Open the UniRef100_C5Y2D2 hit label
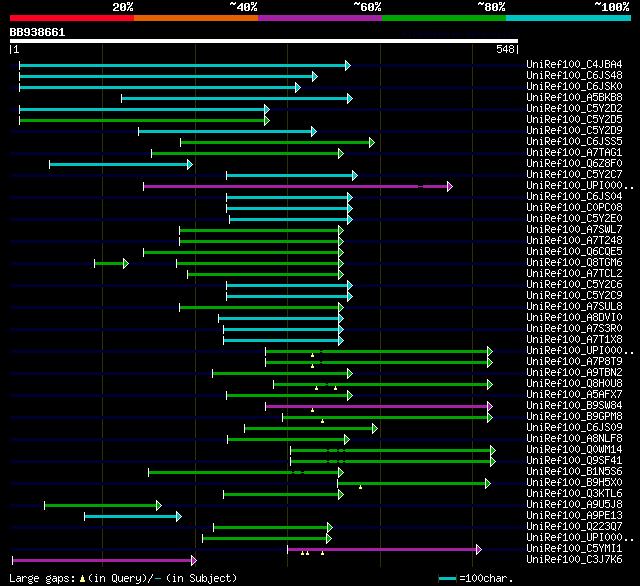This screenshot has height=586, width=640. pos(574,109)
